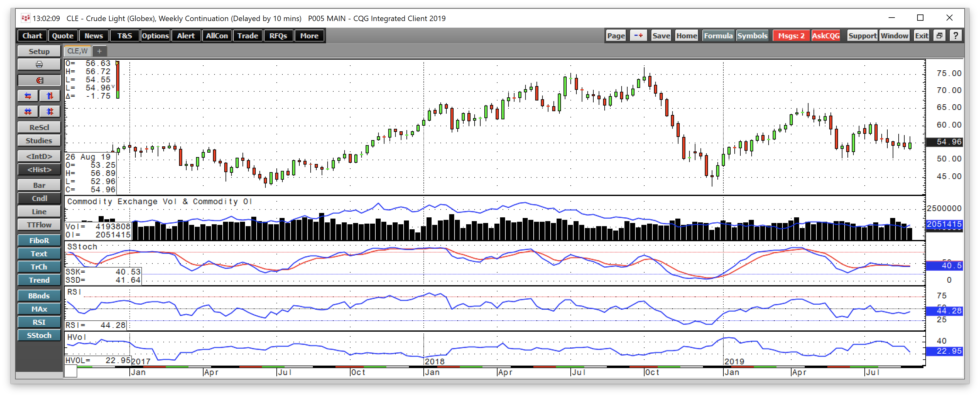This screenshot has height=397, width=980.
Task: Click the red-green price range bar indicator
Action: tap(117, 80)
